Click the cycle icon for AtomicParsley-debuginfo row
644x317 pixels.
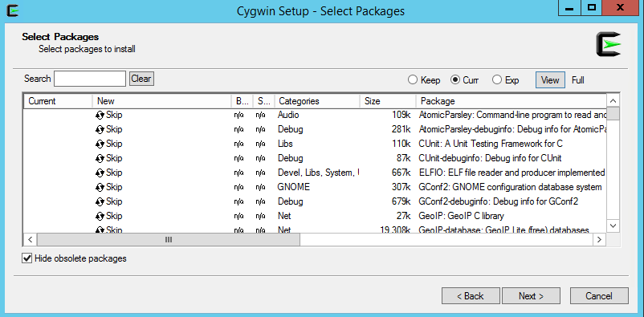(x=100, y=130)
